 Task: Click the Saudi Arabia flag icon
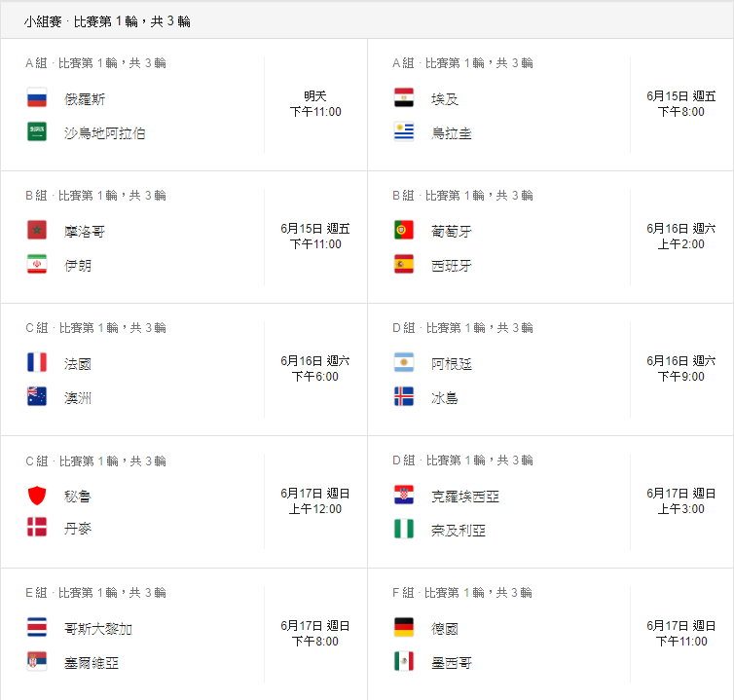tap(37, 131)
